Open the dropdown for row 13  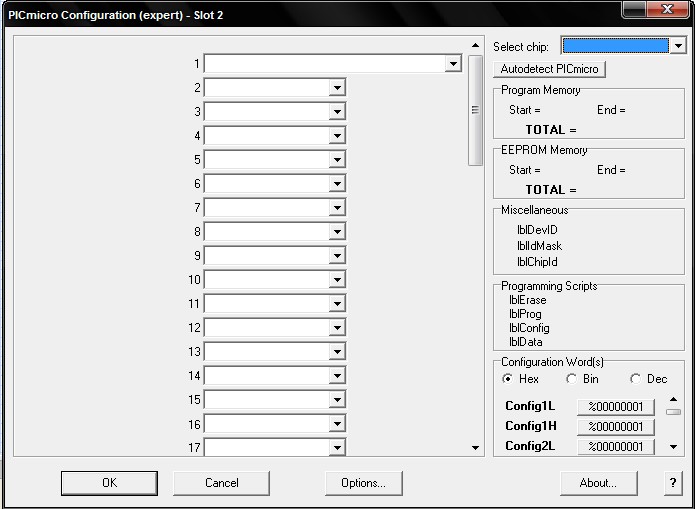337,352
